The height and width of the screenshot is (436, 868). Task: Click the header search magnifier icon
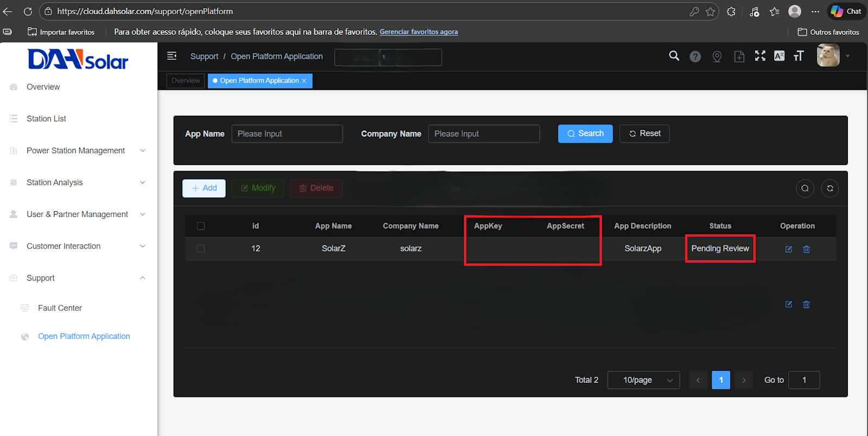tap(674, 56)
